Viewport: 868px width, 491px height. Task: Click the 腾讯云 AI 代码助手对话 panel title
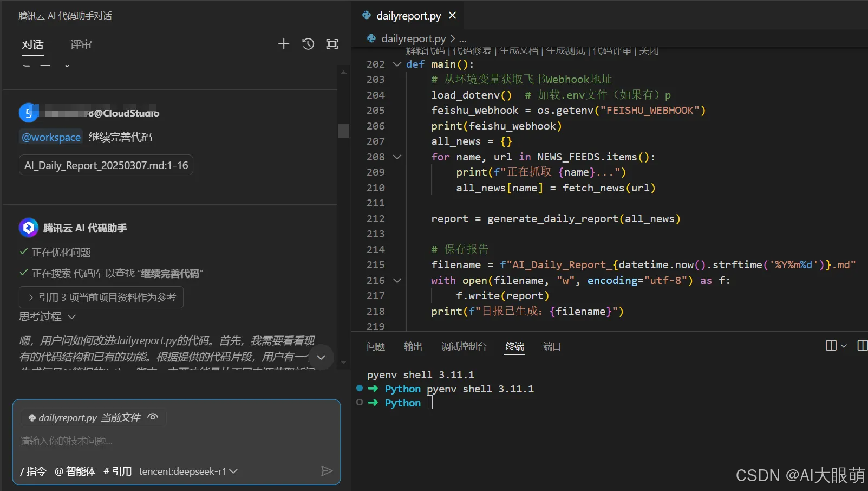65,16
